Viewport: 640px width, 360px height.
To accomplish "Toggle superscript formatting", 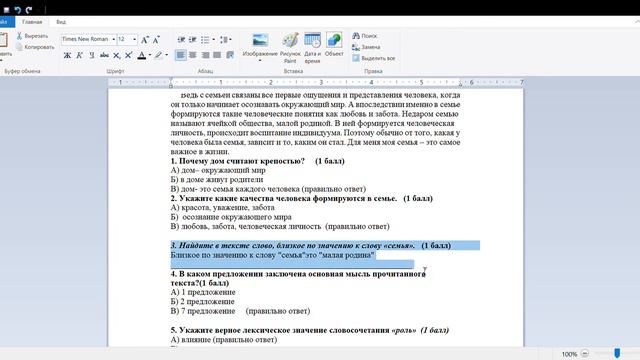I will [129, 55].
